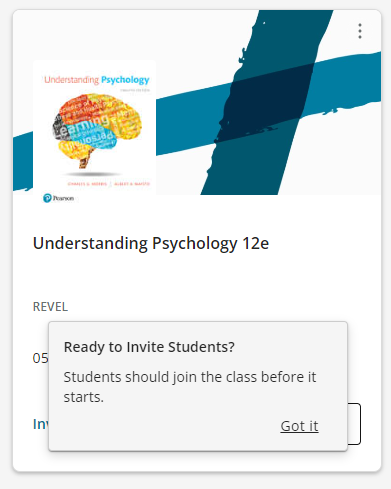391x489 pixels.
Task: Click the course date beginning with 05
Action: [41, 358]
